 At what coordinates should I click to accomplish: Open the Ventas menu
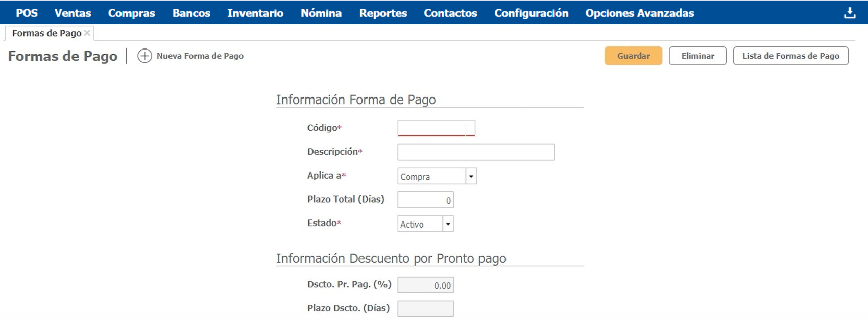[73, 13]
